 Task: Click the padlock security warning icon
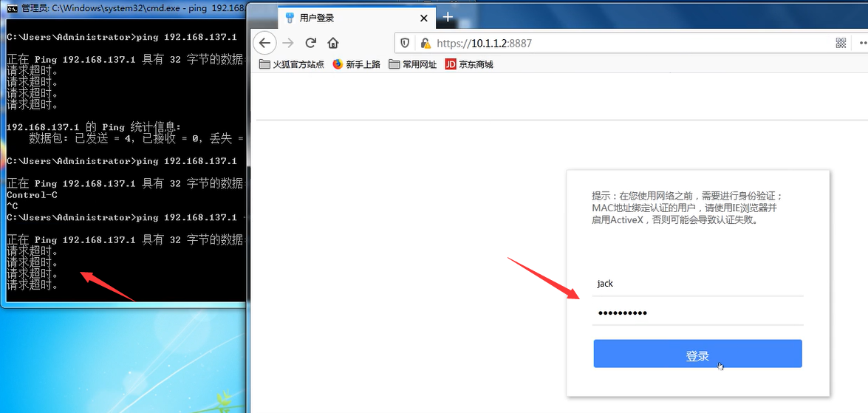tap(425, 43)
